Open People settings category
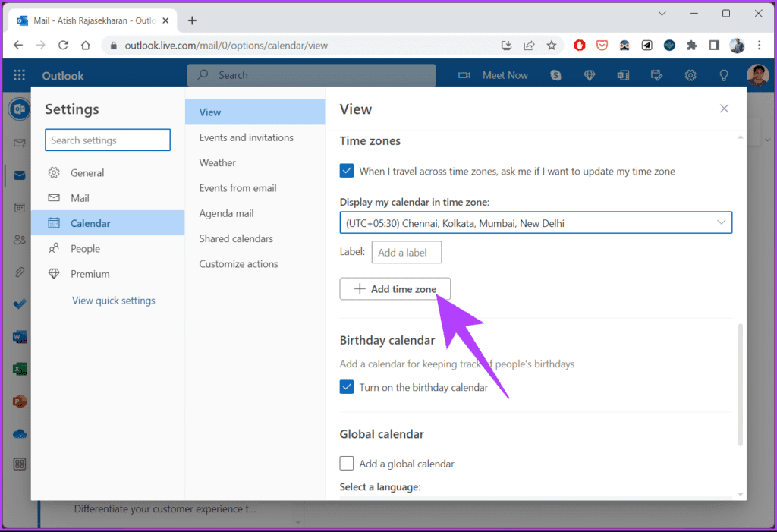 point(108,248)
